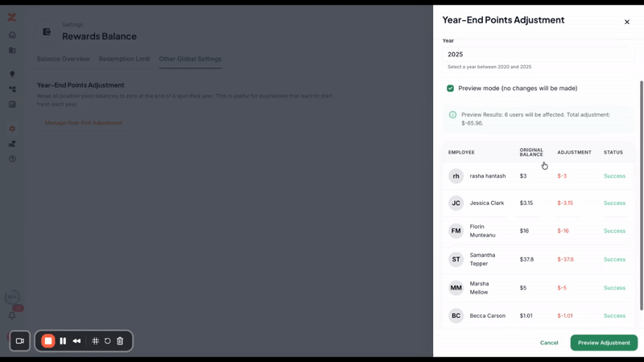Click the 85% progress circle in sidebar
Screen dimensions: 644x362
(12, 297)
